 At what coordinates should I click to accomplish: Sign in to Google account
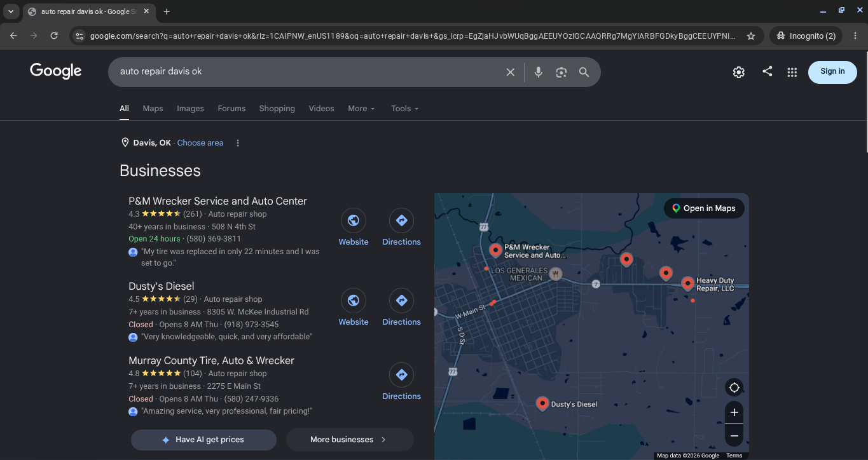(832, 72)
